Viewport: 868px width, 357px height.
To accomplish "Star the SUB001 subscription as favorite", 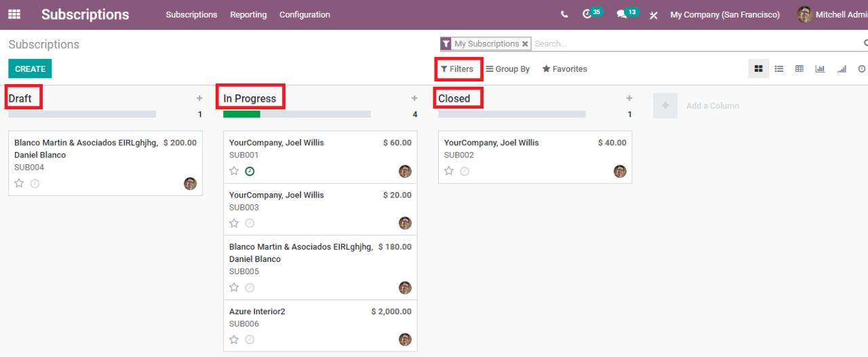I will [x=234, y=171].
